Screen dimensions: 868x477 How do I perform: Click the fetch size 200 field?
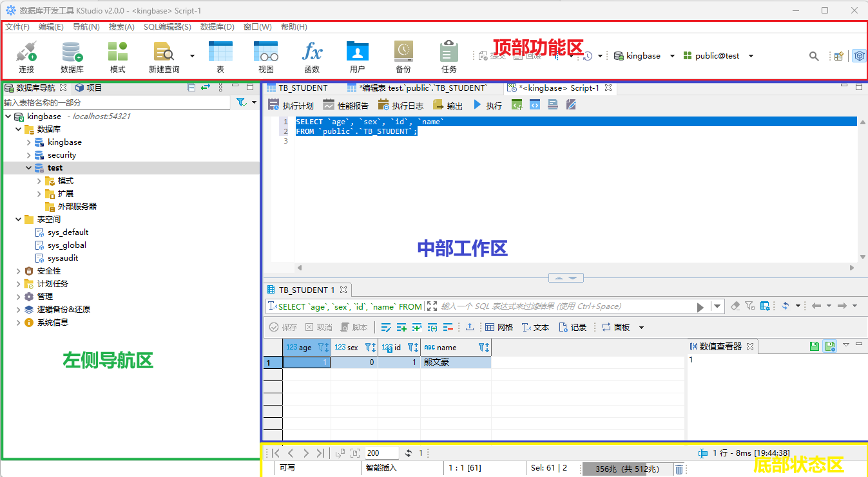[382, 453]
